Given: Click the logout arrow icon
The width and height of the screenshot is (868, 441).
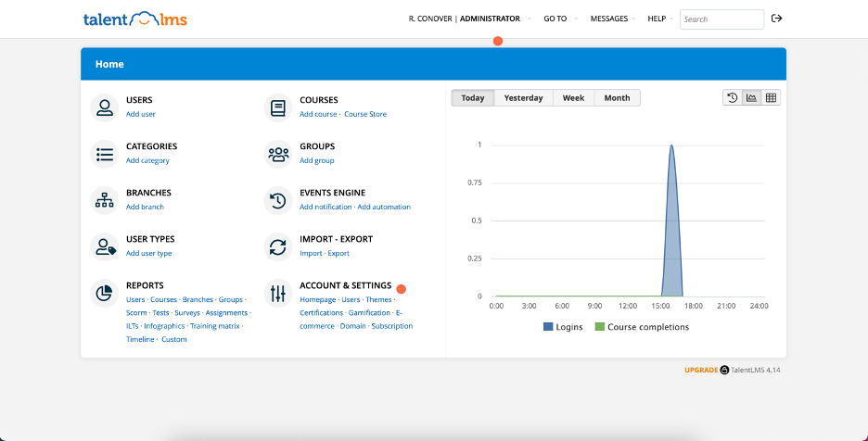Looking at the screenshot, I should click(777, 19).
